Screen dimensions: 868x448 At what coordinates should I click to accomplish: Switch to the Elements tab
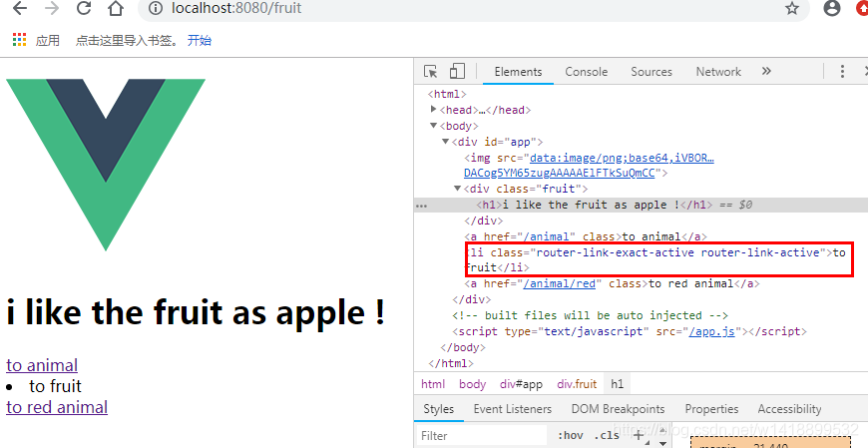point(518,72)
